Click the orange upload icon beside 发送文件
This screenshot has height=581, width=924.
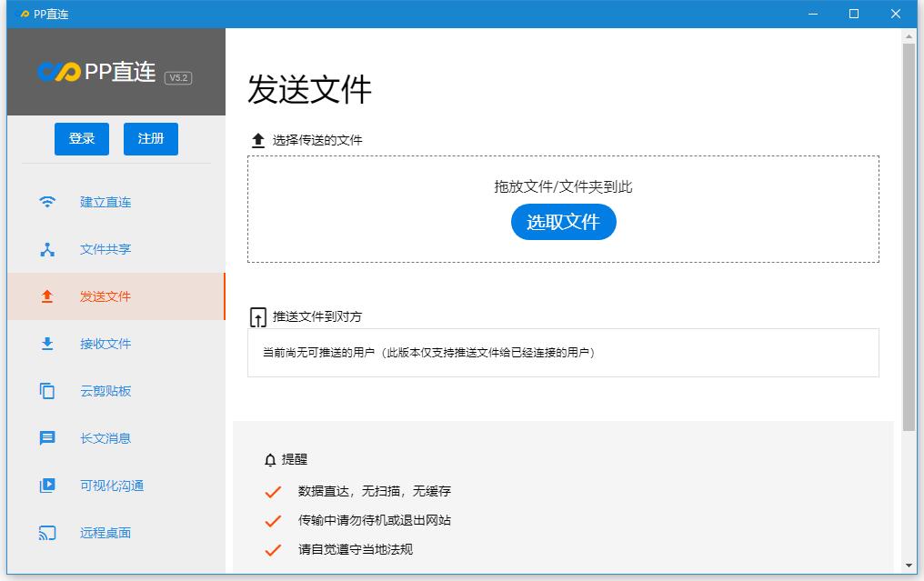coord(47,296)
